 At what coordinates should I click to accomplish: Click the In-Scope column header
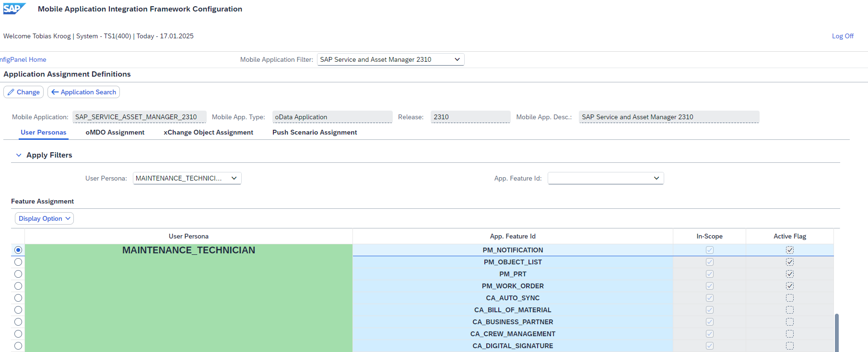709,236
